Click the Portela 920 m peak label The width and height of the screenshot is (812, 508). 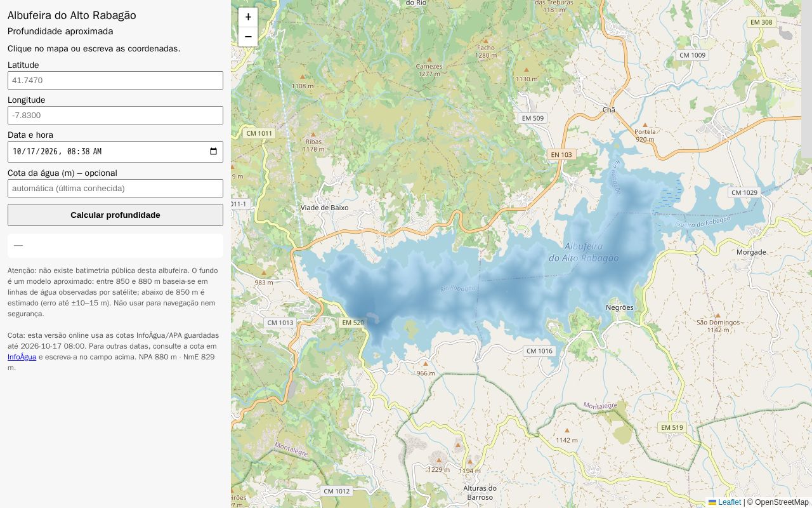click(645, 135)
